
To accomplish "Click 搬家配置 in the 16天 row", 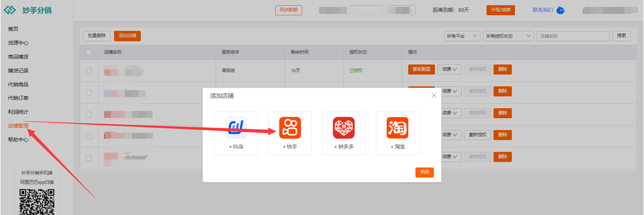I will point(421,69).
